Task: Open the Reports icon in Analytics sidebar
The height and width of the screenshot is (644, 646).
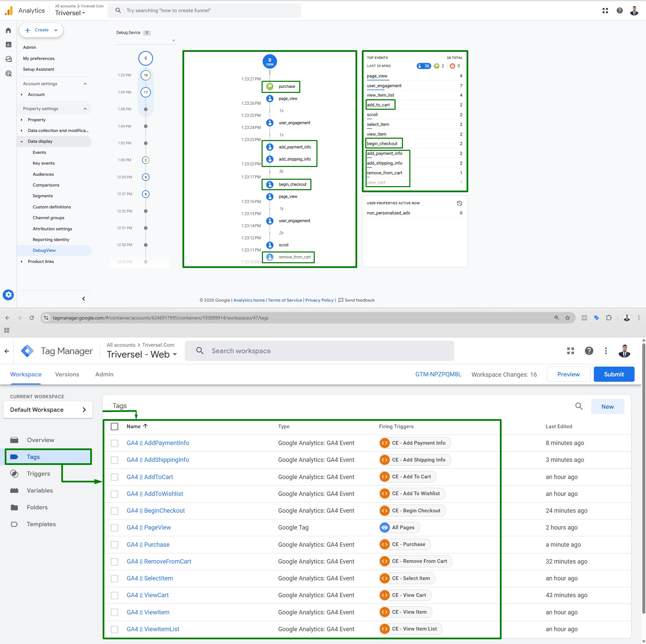Action: pos(8,45)
